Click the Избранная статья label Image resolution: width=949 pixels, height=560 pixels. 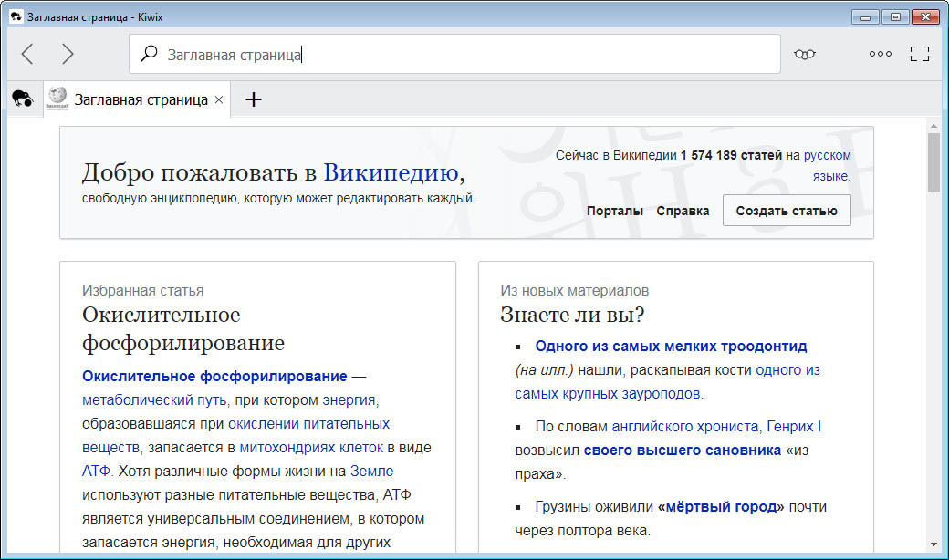[x=143, y=291]
